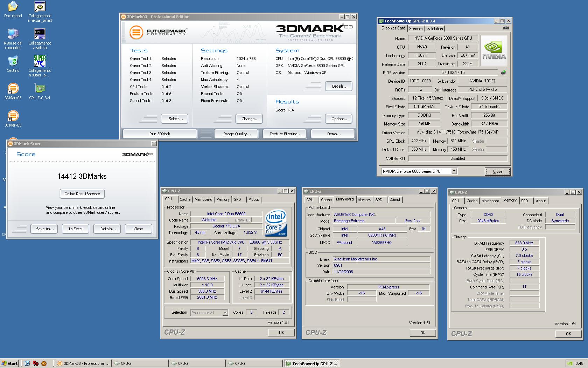Click the 14412 3DMarks score text
This screenshot has width=588, height=368.
82,176
